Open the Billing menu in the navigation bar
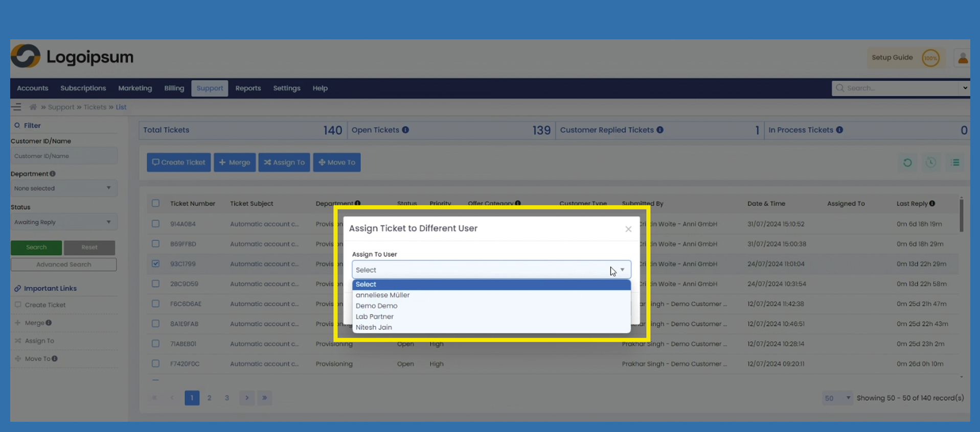This screenshot has width=980, height=432. tap(174, 88)
